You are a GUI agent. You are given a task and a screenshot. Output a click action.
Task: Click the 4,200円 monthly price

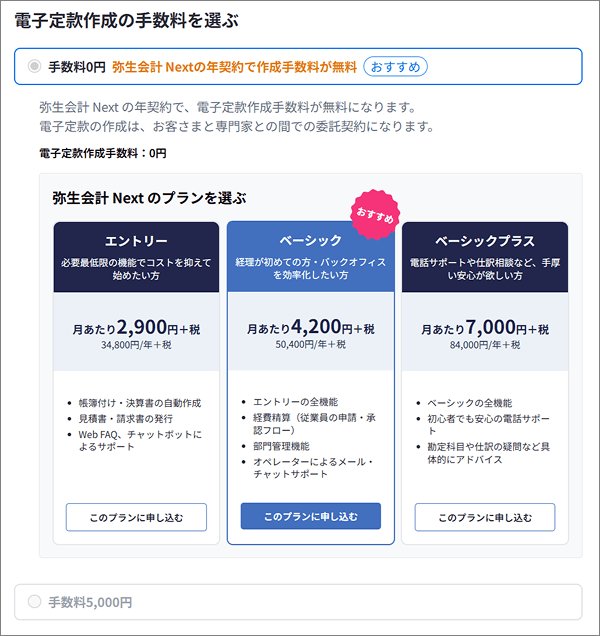tap(310, 328)
